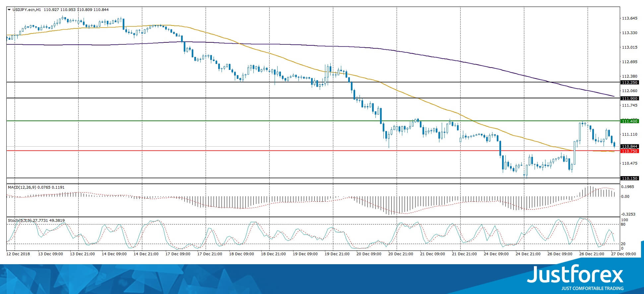The width and height of the screenshot is (644, 294).
Task: Select the red 110.750 level tag
Action: (x=630, y=151)
